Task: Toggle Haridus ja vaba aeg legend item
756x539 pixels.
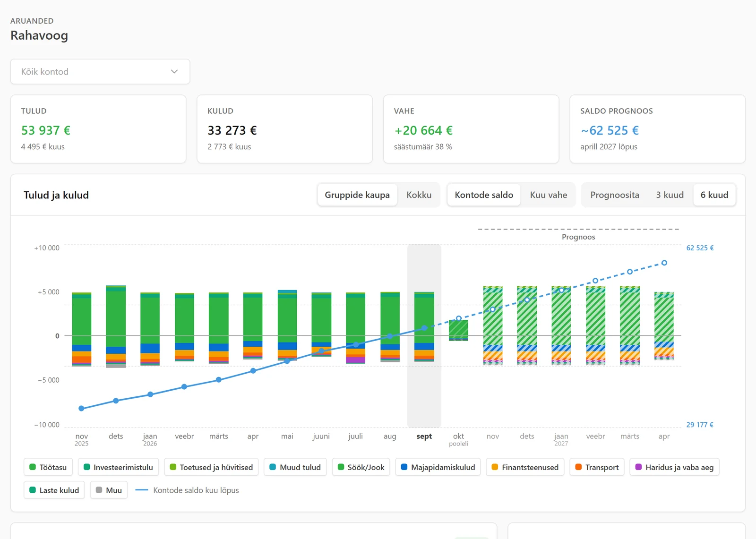Action: [x=674, y=467]
